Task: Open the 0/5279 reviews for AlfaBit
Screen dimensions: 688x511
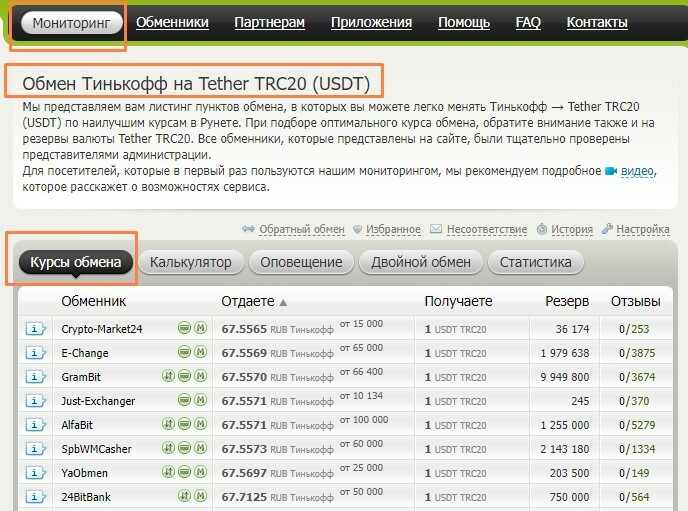Action: tap(637, 425)
